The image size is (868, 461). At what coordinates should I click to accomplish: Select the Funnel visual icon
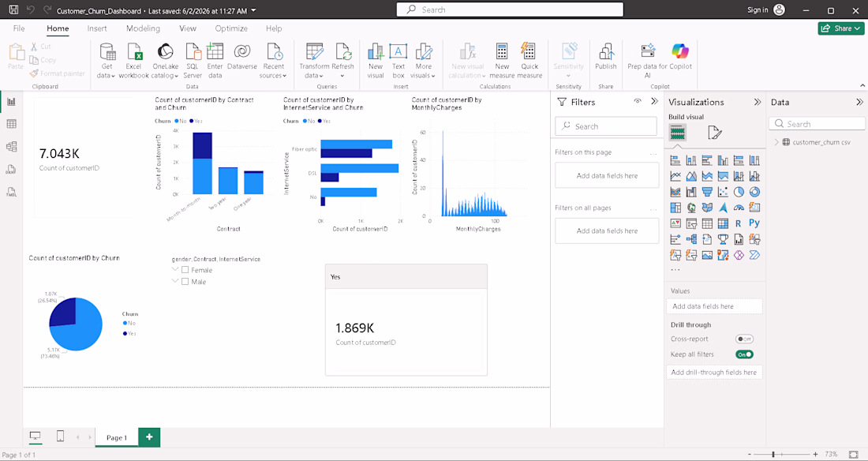707,192
